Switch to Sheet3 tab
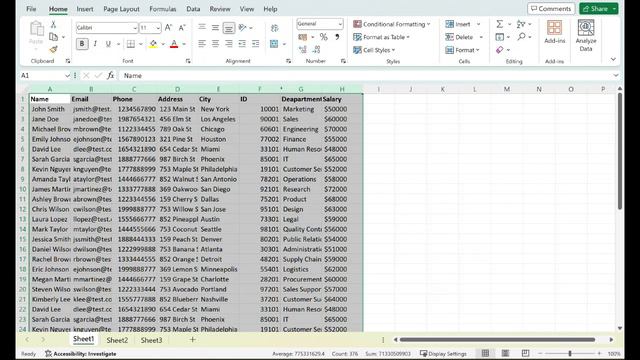 (151, 340)
